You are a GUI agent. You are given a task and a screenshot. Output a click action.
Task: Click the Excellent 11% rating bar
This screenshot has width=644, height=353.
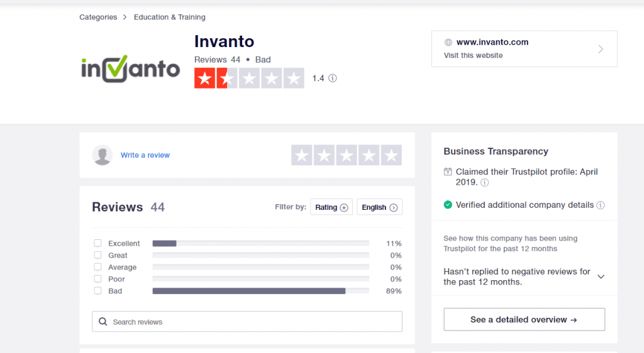click(x=261, y=244)
